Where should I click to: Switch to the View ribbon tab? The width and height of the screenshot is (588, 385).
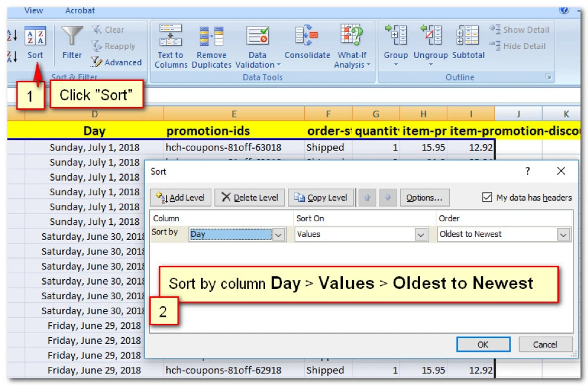click(x=34, y=10)
